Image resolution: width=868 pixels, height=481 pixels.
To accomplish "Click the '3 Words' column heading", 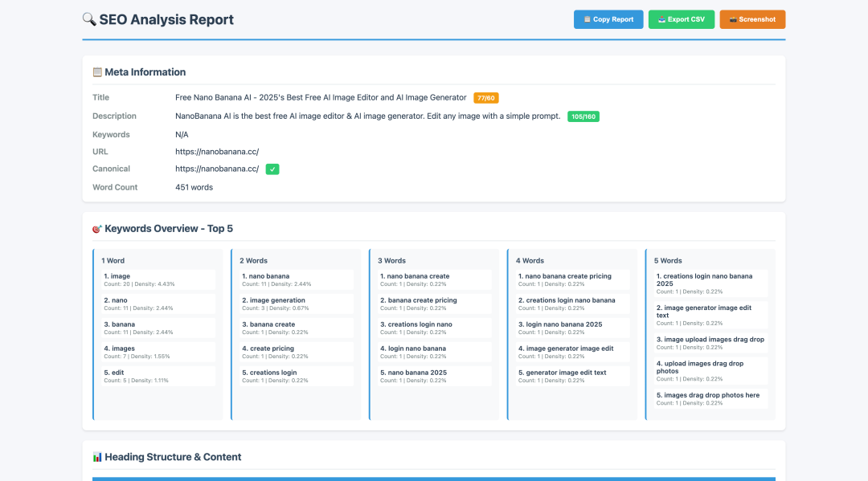I will pyautogui.click(x=392, y=260).
